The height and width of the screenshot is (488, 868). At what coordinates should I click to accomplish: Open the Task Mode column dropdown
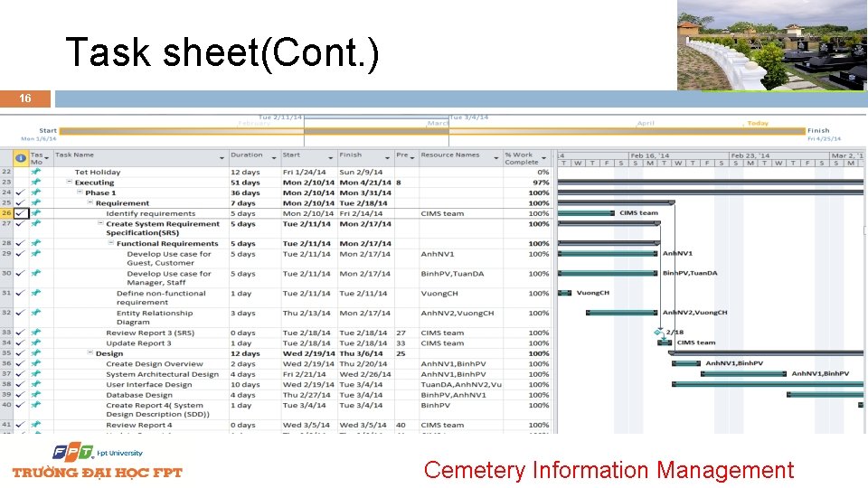tap(46, 158)
